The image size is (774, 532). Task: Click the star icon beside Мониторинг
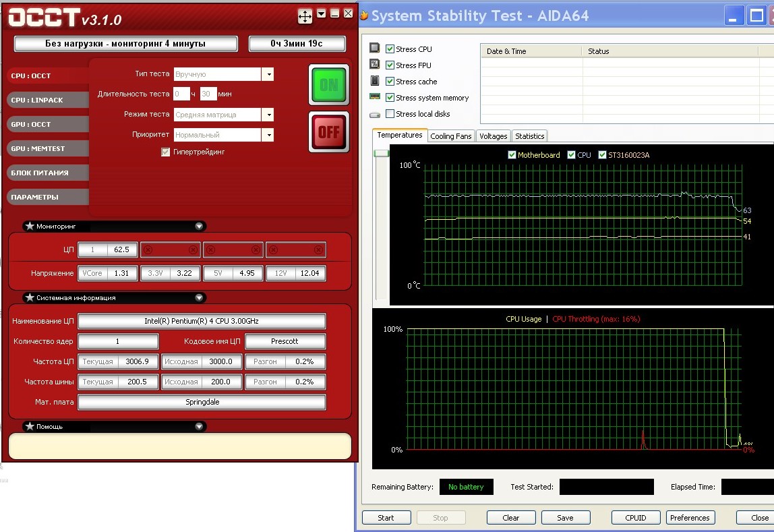[x=30, y=226]
